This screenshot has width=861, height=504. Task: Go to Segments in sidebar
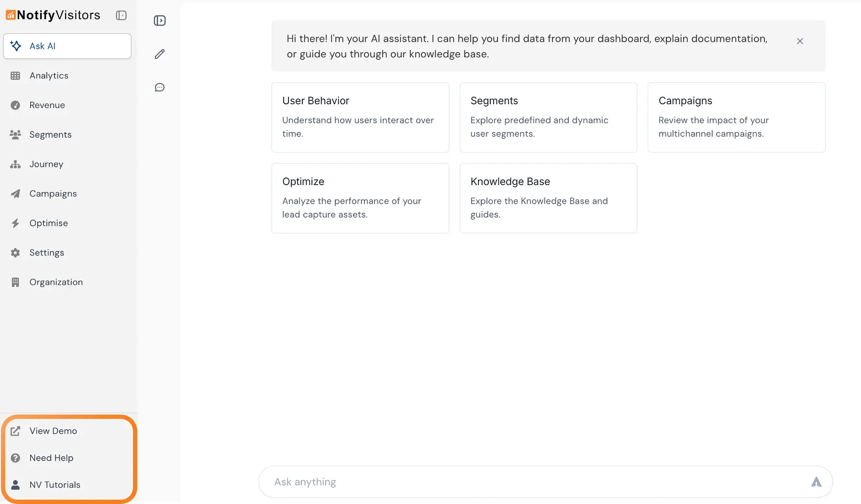(50, 135)
